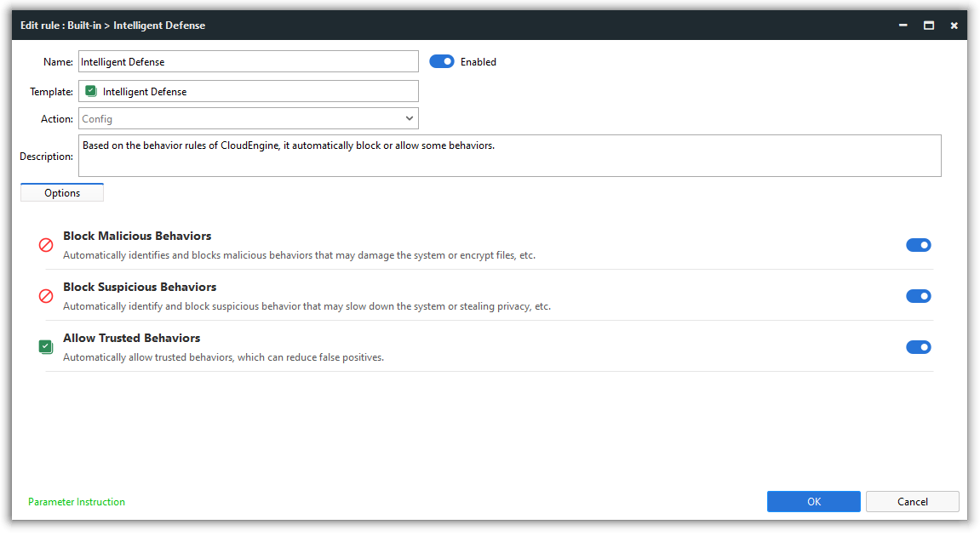
Task: Click the green check icon beside Allow Trusted Behaviors
Action: [x=46, y=347]
